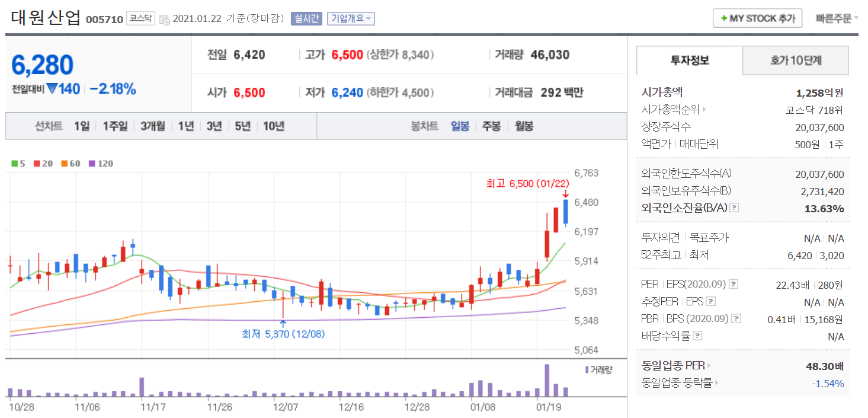Toggle the 실시간 real-time button
The width and height of the screenshot is (868, 418).
tap(306, 18)
